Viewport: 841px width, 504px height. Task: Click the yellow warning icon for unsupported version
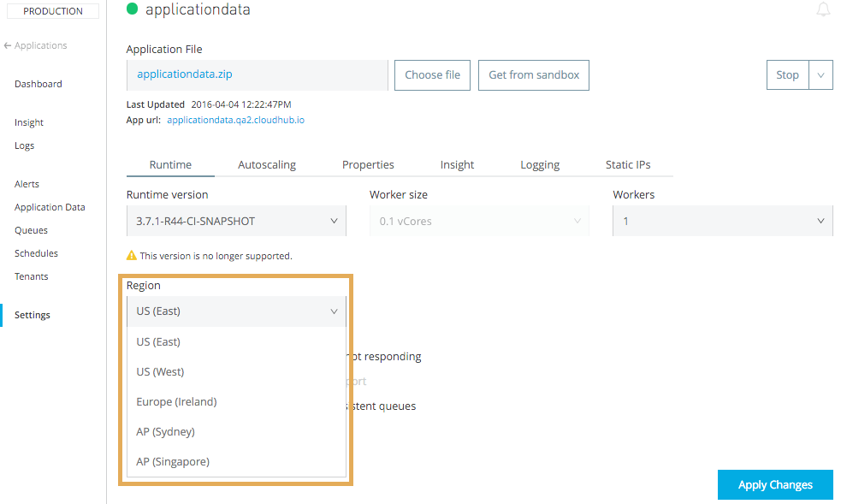pos(132,255)
